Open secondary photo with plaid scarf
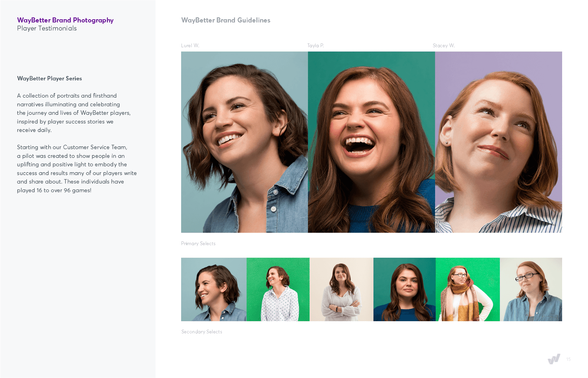This screenshot has height=378, width=588. (468, 289)
